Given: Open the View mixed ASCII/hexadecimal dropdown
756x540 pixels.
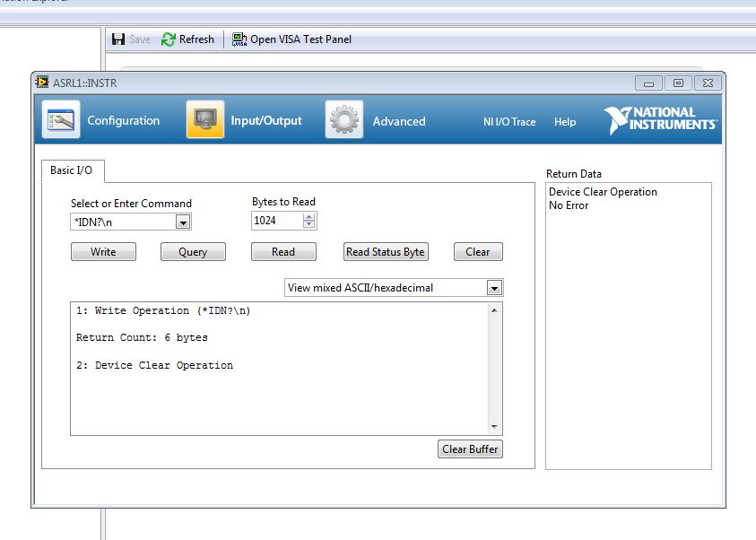Looking at the screenshot, I should click(x=394, y=288).
